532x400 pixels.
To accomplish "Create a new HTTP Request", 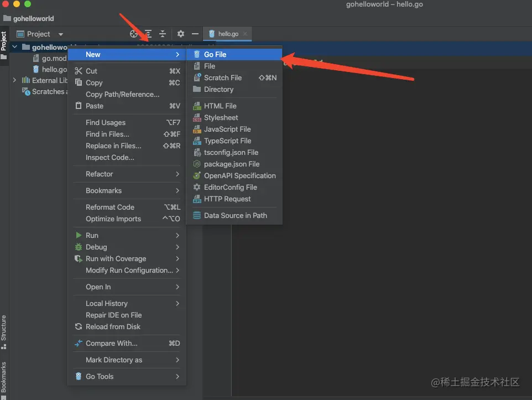I will tap(234, 199).
